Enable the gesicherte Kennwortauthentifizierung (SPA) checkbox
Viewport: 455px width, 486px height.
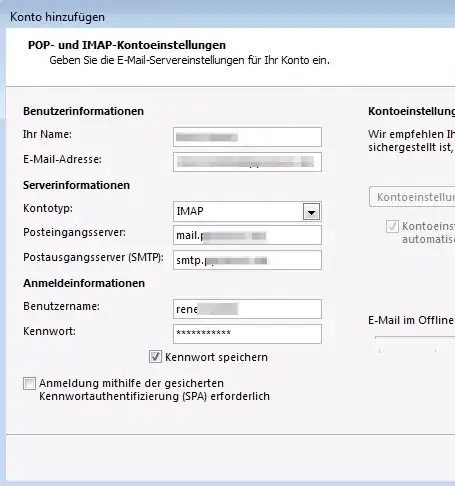click(29, 383)
